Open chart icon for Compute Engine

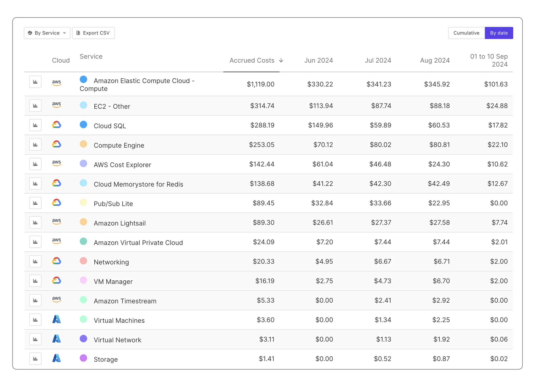click(x=35, y=145)
